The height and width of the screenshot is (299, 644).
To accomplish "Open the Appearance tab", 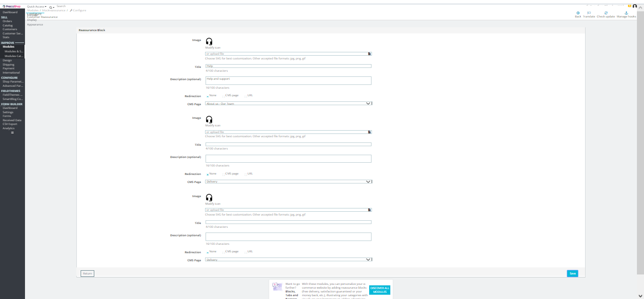I will pos(35,25).
